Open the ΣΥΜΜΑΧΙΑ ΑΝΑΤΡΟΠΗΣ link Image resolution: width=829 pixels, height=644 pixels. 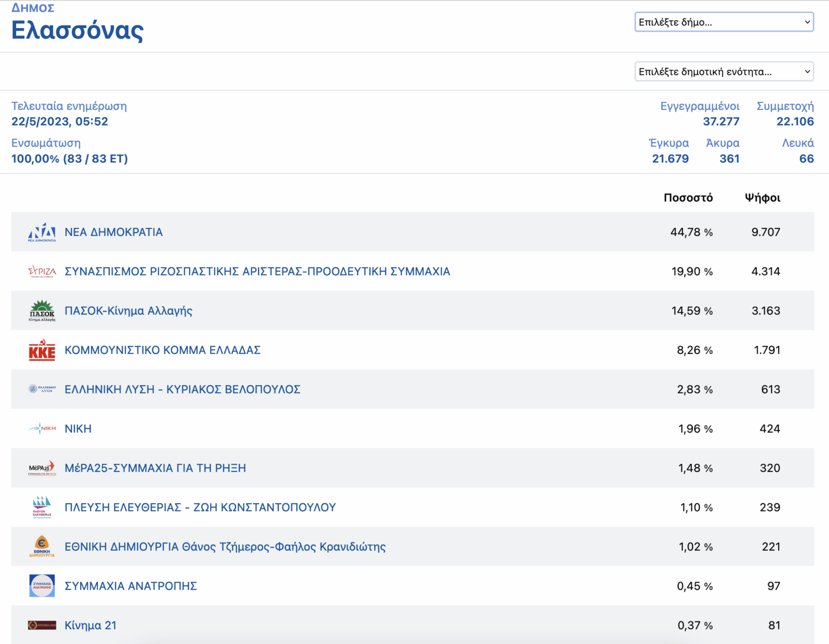(x=131, y=586)
